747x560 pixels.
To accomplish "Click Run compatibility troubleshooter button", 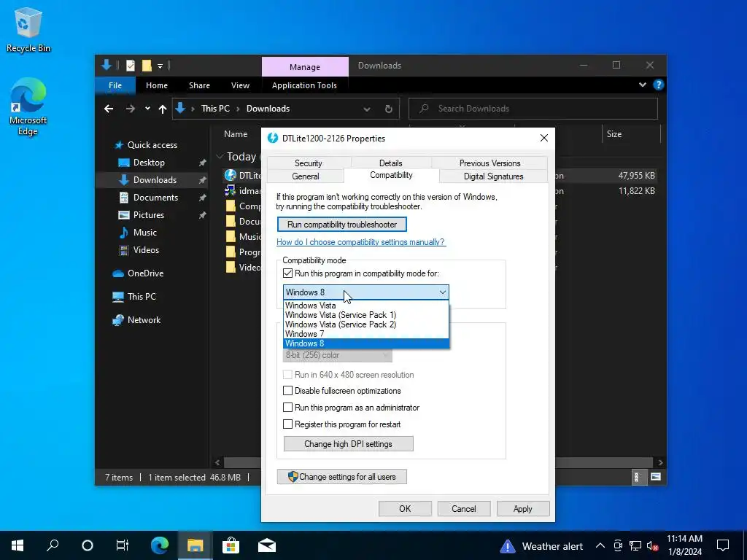I will [x=342, y=225].
